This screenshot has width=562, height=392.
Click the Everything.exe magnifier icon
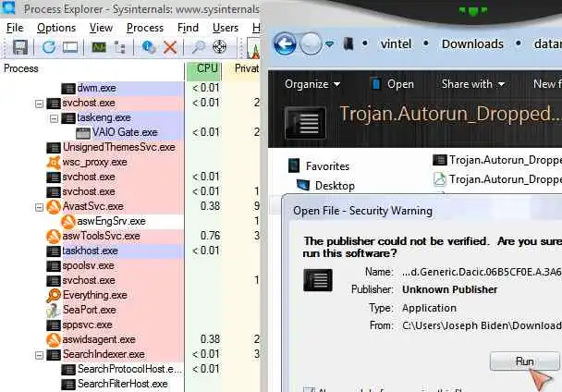54,295
